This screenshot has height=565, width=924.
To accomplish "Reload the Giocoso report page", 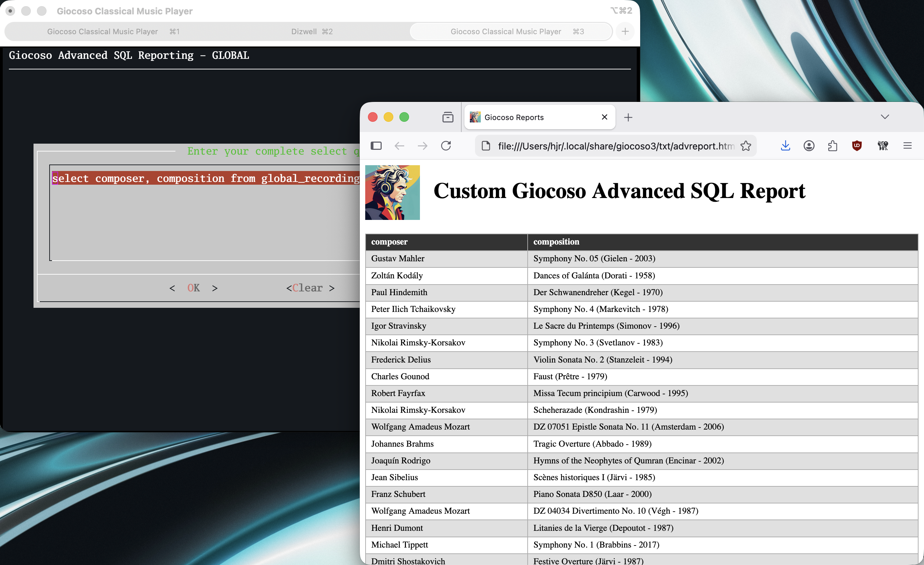I will click(x=446, y=146).
